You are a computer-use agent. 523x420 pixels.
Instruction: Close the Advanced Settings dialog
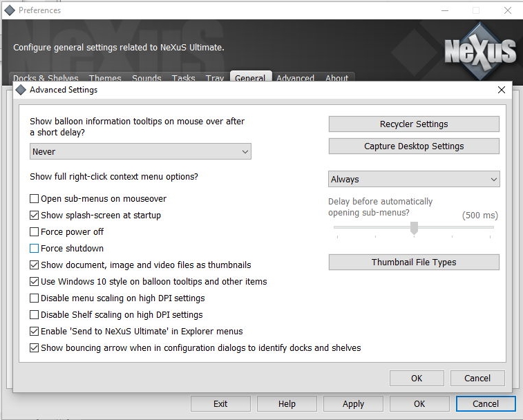pos(502,90)
